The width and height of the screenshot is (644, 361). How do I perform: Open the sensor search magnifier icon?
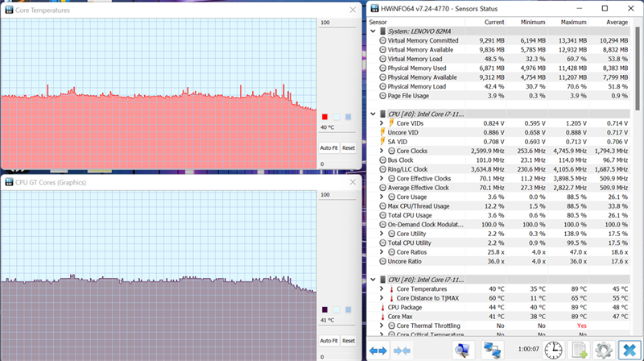(x=463, y=351)
